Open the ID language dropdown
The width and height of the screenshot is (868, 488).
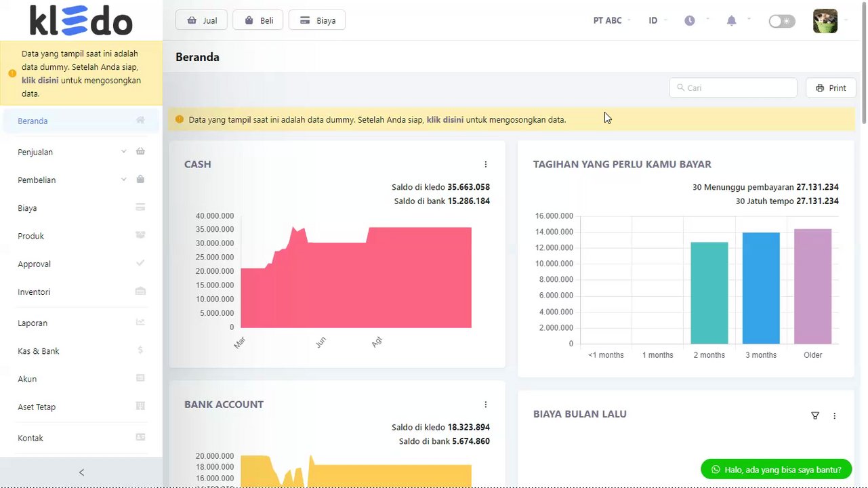click(657, 20)
